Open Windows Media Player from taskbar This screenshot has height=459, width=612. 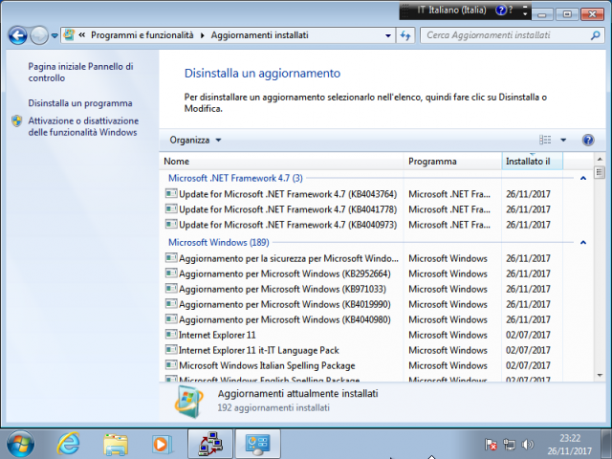(x=161, y=444)
